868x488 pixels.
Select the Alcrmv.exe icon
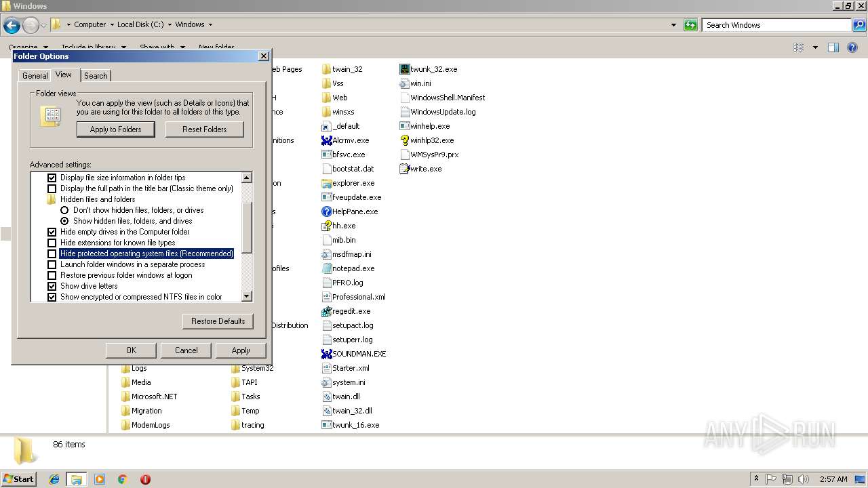click(x=327, y=140)
